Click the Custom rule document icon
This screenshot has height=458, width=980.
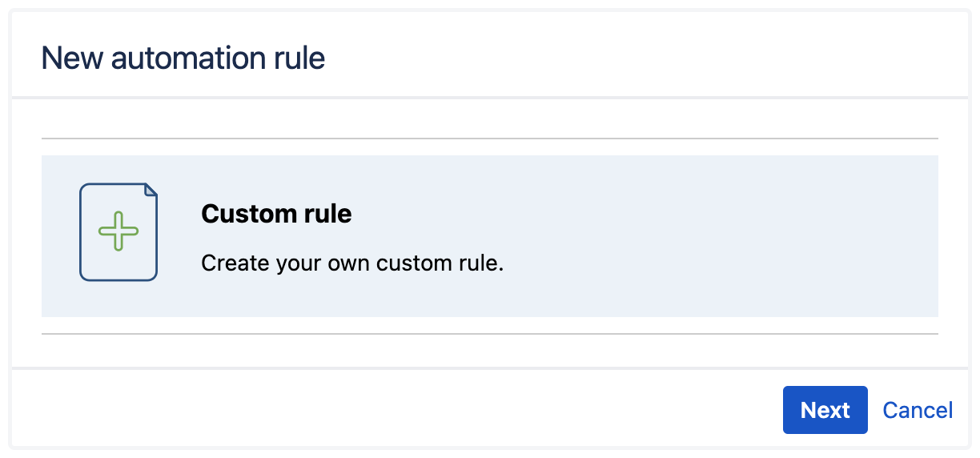pyautogui.click(x=118, y=232)
